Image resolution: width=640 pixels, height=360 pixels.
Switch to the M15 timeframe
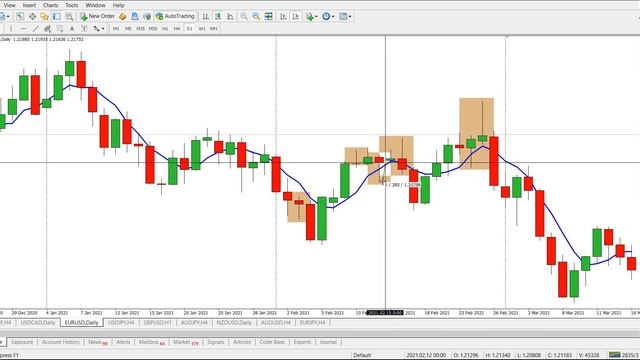tap(140, 29)
